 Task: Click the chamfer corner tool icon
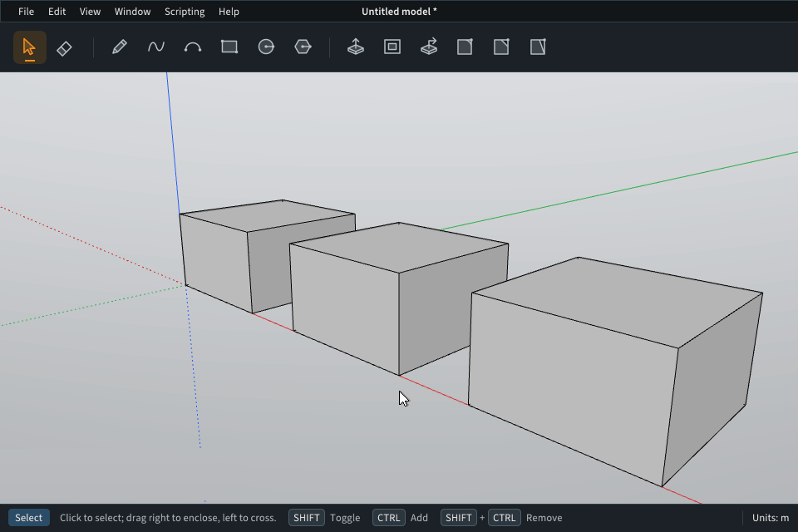click(501, 47)
